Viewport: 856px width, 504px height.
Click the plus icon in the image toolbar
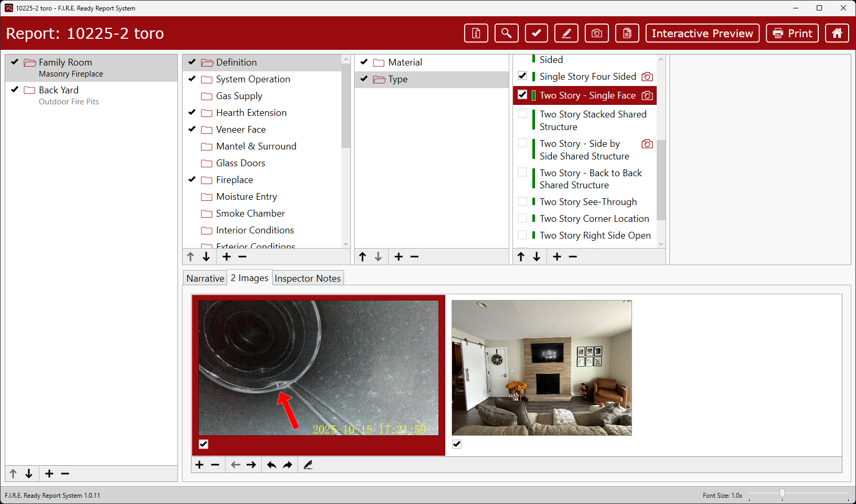(199, 465)
